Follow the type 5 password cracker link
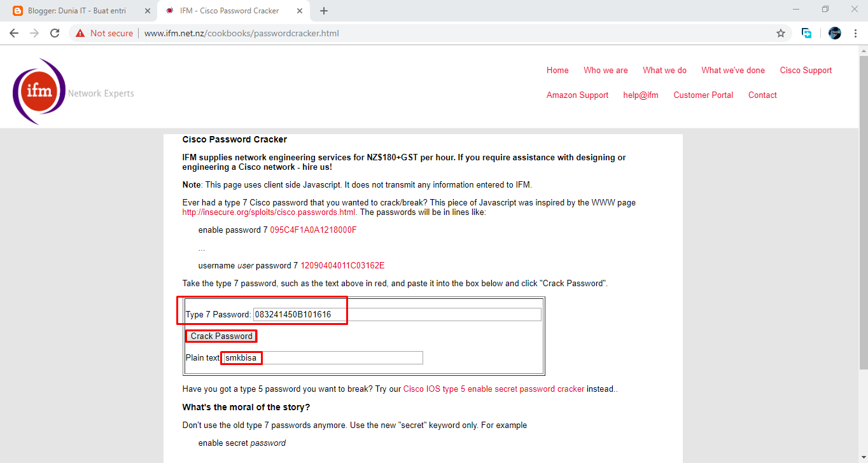Image resolution: width=868 pixels, height=463 pixels. point(494,389)
